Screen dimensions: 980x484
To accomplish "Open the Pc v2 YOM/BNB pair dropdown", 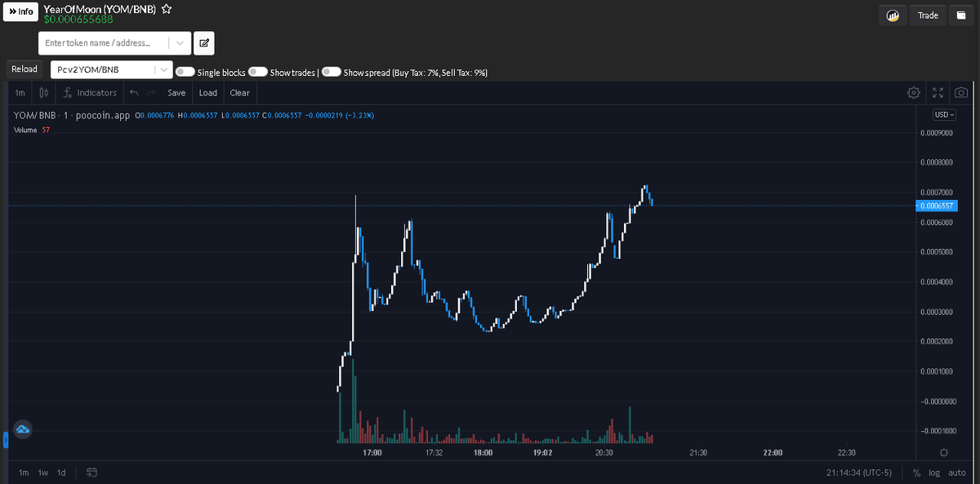I will 112,70.
